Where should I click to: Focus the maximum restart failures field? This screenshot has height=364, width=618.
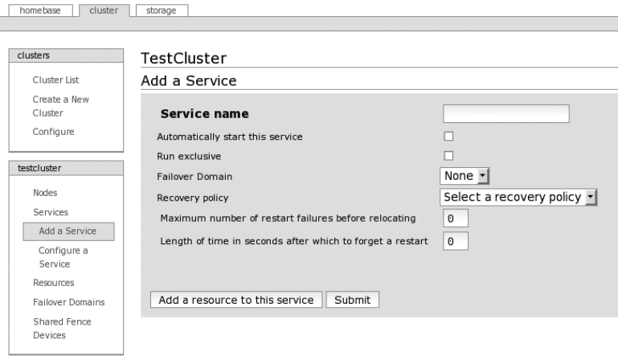coord(455,219)
